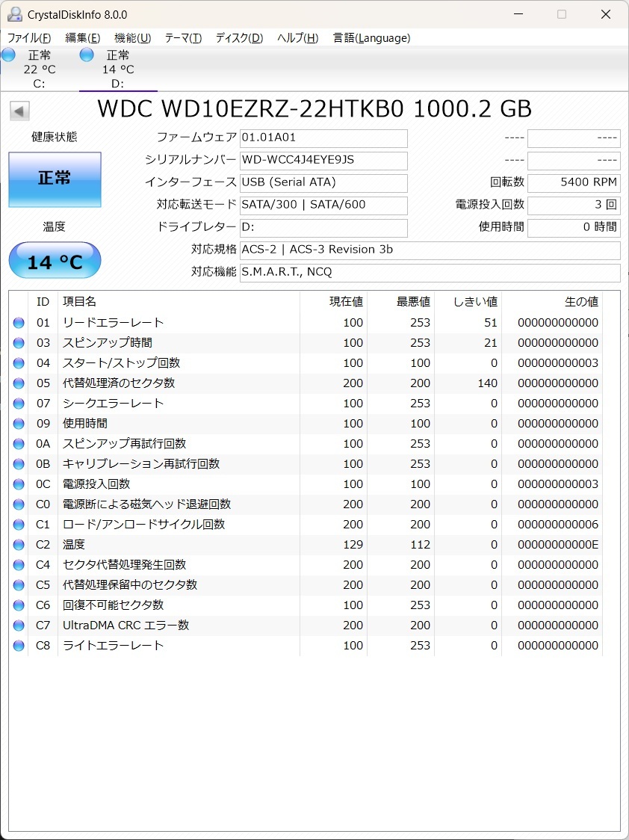Open the 機能(U) menu

(133, 38)
